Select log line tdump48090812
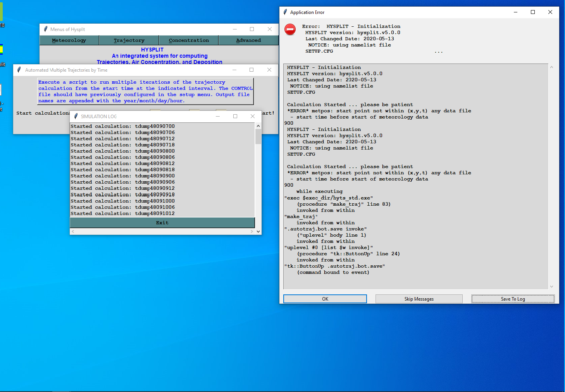 pos(123,163)
